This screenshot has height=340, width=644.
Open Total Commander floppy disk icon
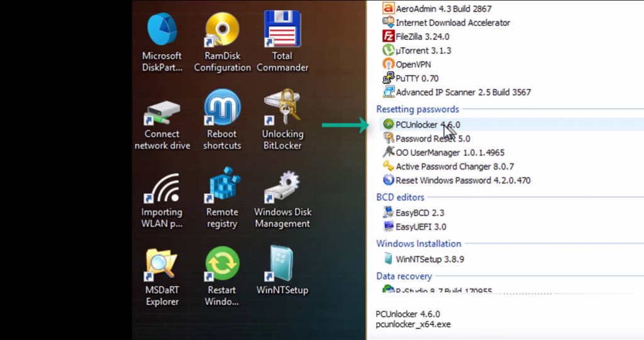coord(282,29)
